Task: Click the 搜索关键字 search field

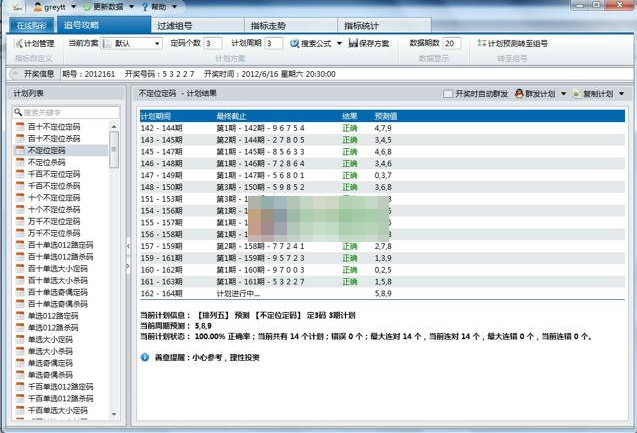Action: (x=64, y=112)
